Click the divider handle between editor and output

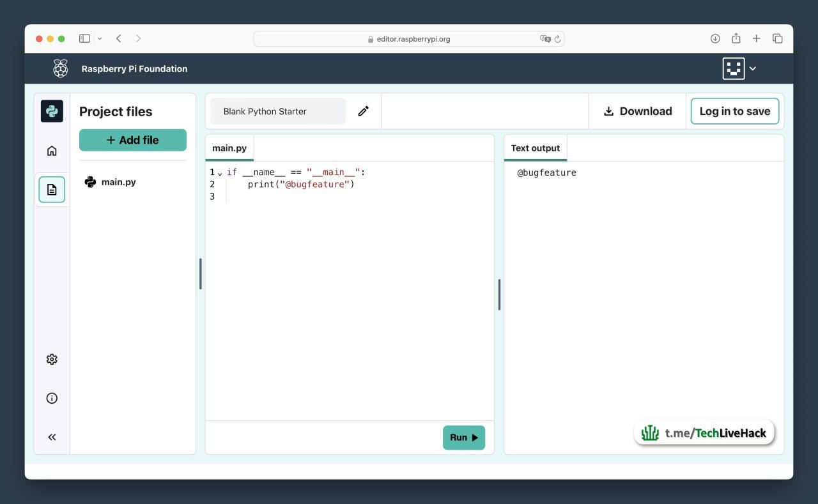[x=499, y=294]
